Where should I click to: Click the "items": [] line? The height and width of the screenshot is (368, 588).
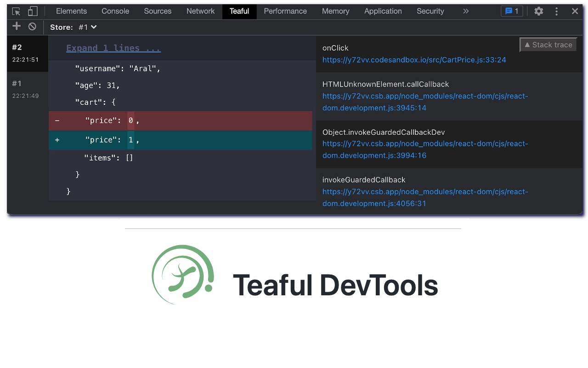pos(108,158)
